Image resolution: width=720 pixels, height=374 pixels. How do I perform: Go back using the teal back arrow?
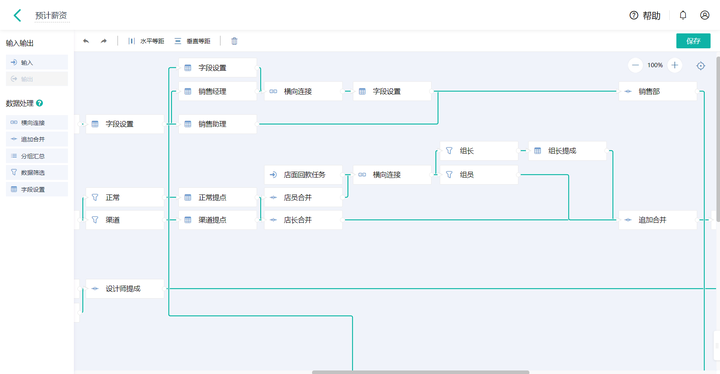pyautogui.click(x=17, y=16)
